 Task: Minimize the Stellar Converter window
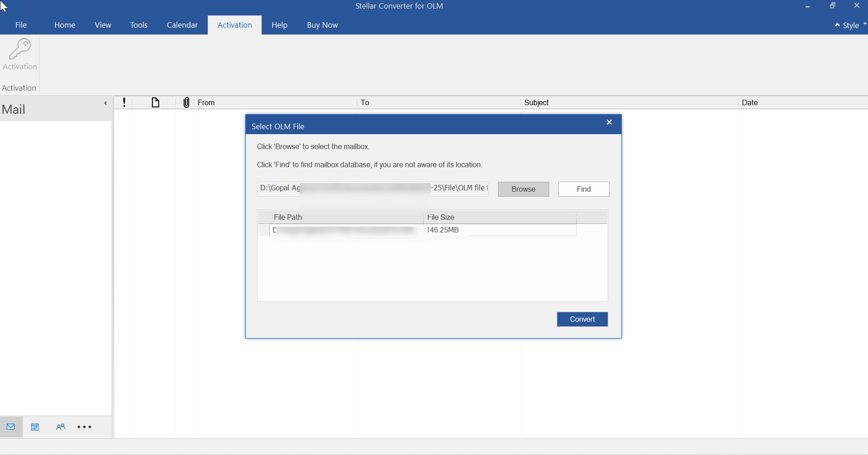pyautogui.click(x=808, y=6)
